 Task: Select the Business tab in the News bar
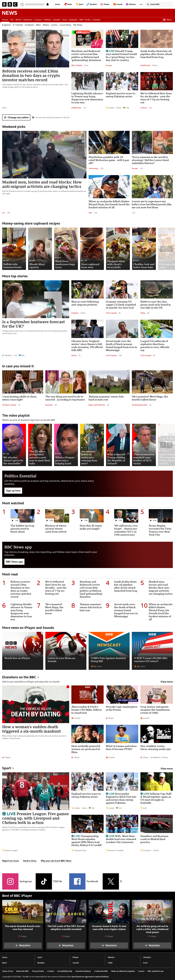[x=28, y=19]
